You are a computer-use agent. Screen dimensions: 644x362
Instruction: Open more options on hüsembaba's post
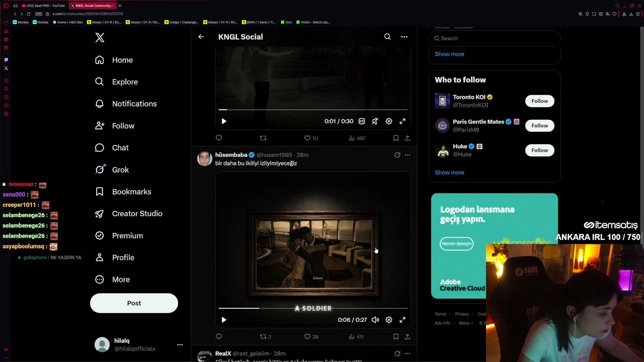tap(408, 155)
